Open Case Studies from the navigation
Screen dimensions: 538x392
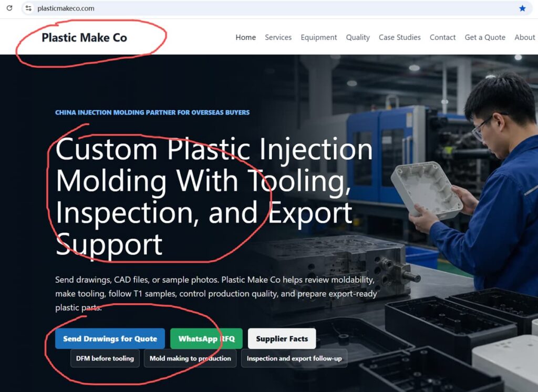(400, 37)
